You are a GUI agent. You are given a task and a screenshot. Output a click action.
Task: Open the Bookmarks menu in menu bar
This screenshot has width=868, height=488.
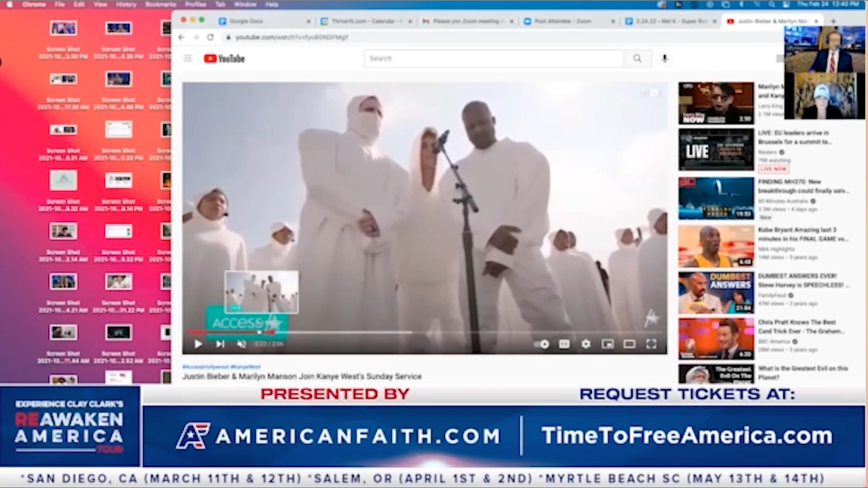click(x=161, y=5)
